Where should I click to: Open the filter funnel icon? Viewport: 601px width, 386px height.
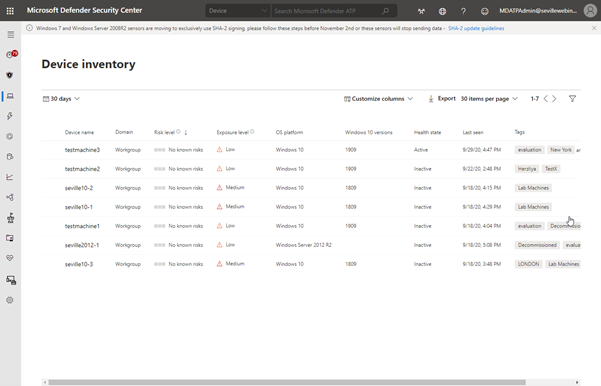[572, 99]
